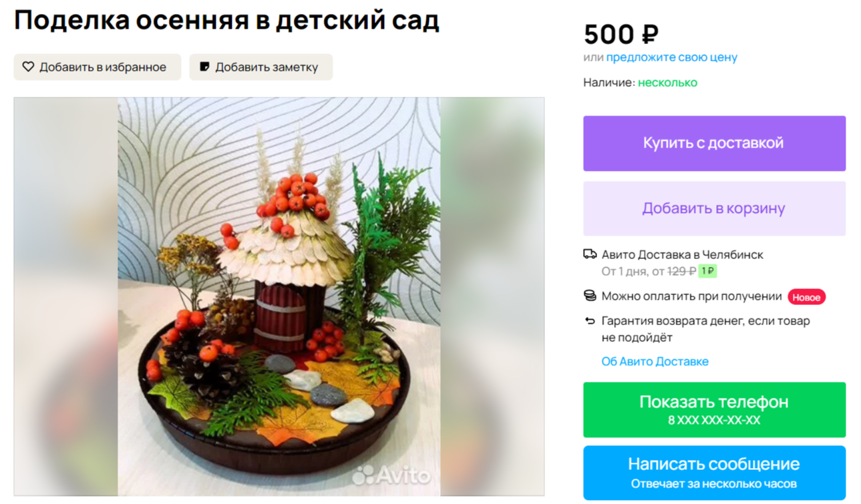
Task: Click the note icon beside Добавить заметку
Action: pos(204,67)
